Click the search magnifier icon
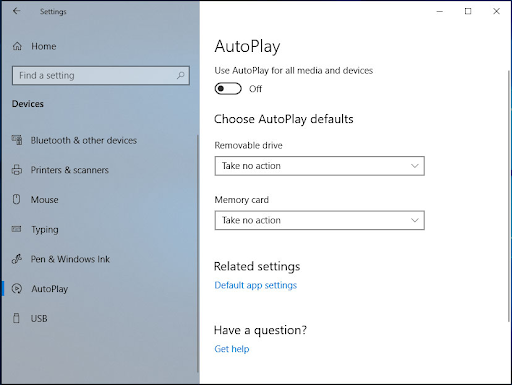The width and height of the screenshot is (512, 385). pyautogui.click(x=180, y=75)
